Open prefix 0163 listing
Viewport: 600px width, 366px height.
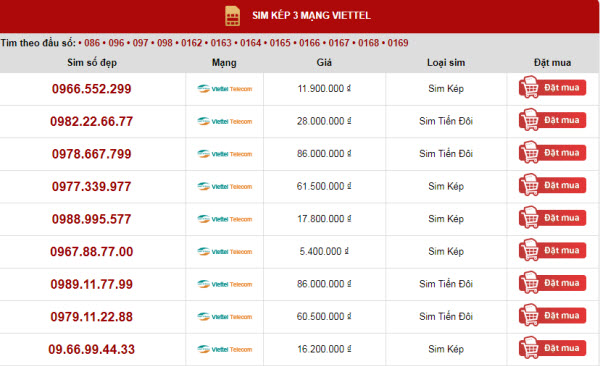[x=221, y=43]
